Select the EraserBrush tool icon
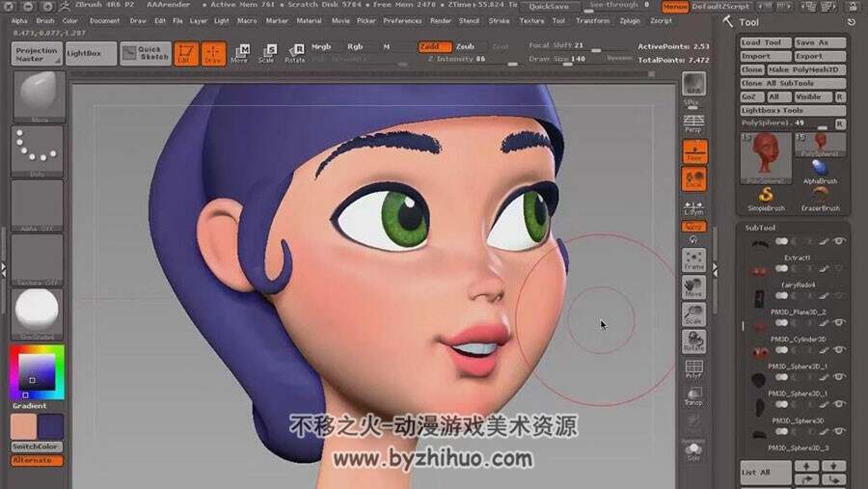868x489 pixels. point(821,199)
